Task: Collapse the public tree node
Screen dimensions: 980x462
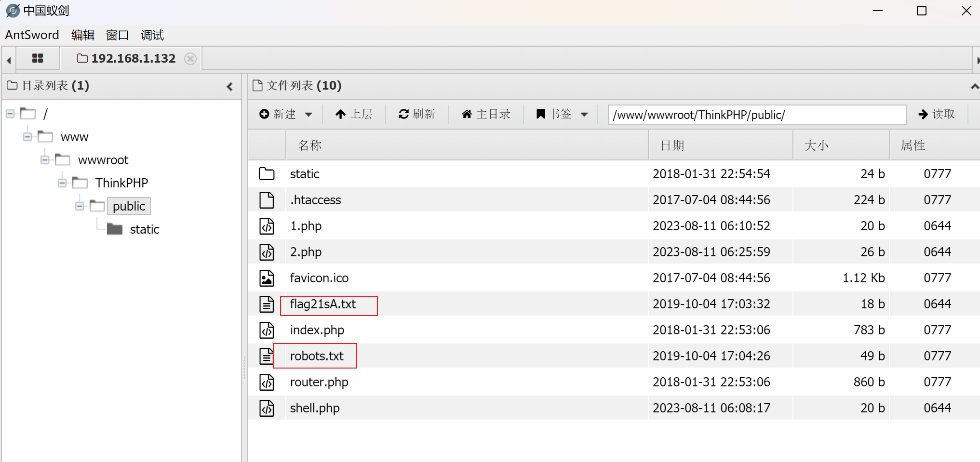Action: pos(80,206)
